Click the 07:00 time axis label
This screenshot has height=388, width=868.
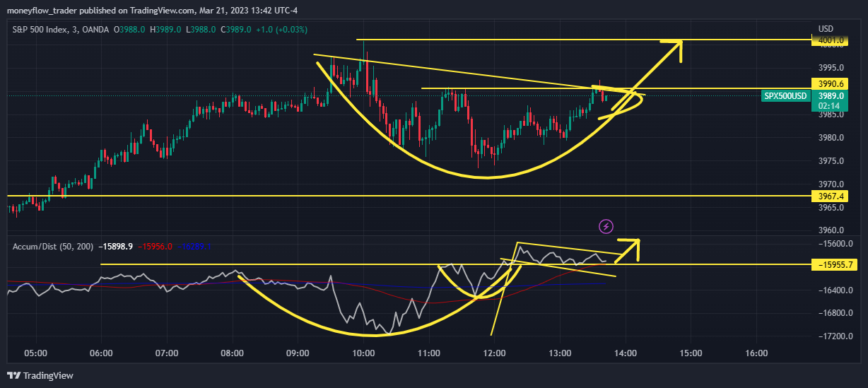click(167, 352)
